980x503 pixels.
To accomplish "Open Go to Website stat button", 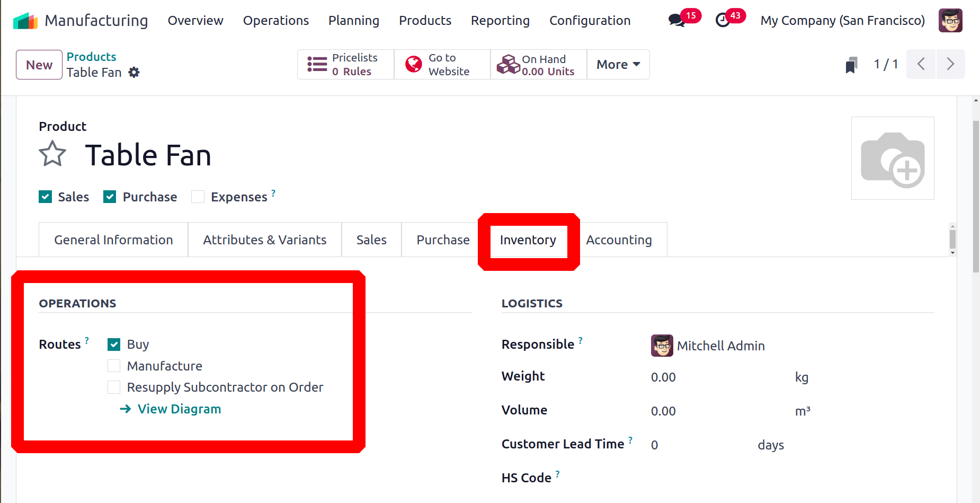I will [x=442, y=64].
